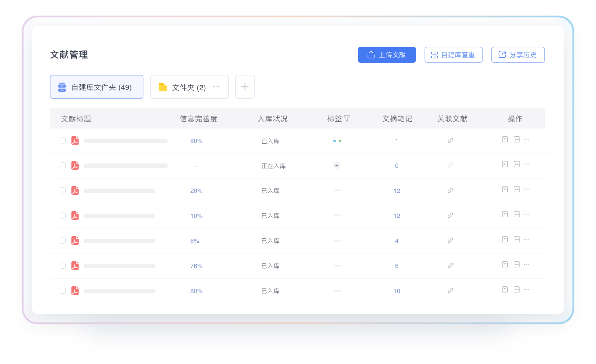
Task: Switch to 自建库文件夹 (49) tab
Action: pos(97,87)
